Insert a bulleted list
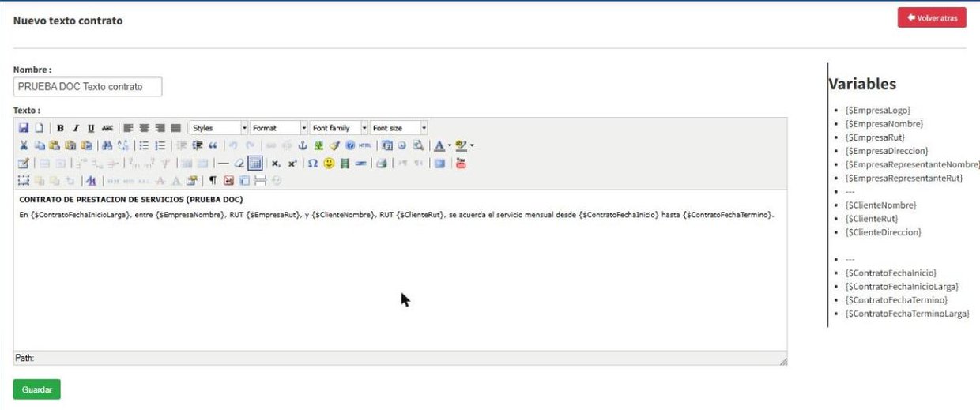The width and height of the screenshot is (980, 410). (145, 145)
